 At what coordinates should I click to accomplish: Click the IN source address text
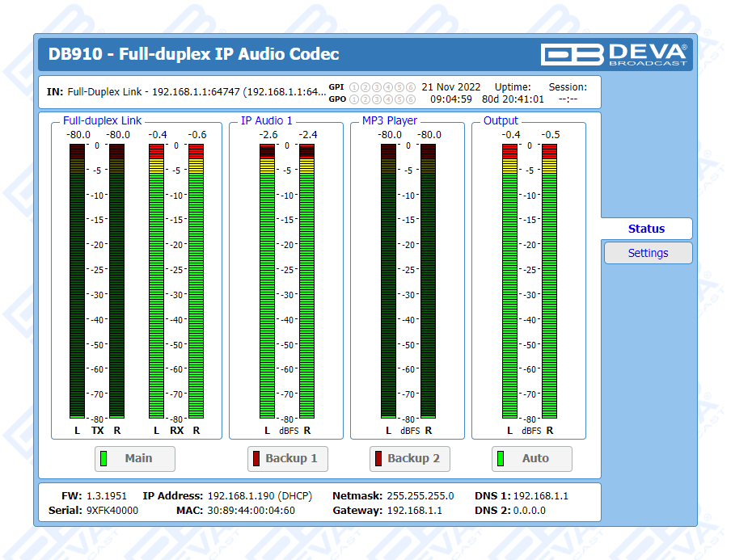pyautogui.click(x=196, y=91)
